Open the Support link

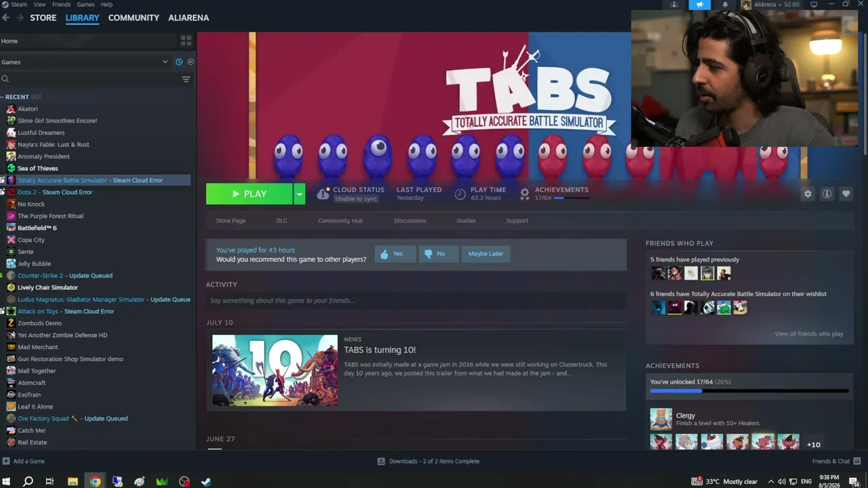click(517, 220)
